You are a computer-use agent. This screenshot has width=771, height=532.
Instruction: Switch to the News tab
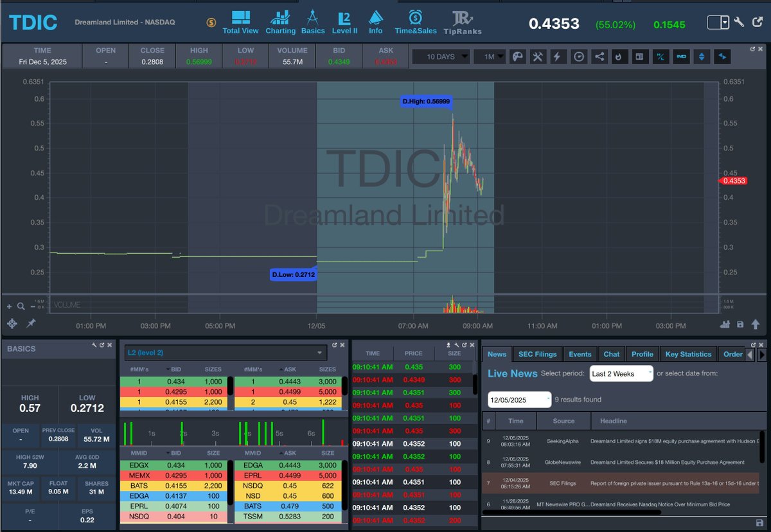point(497,354)
